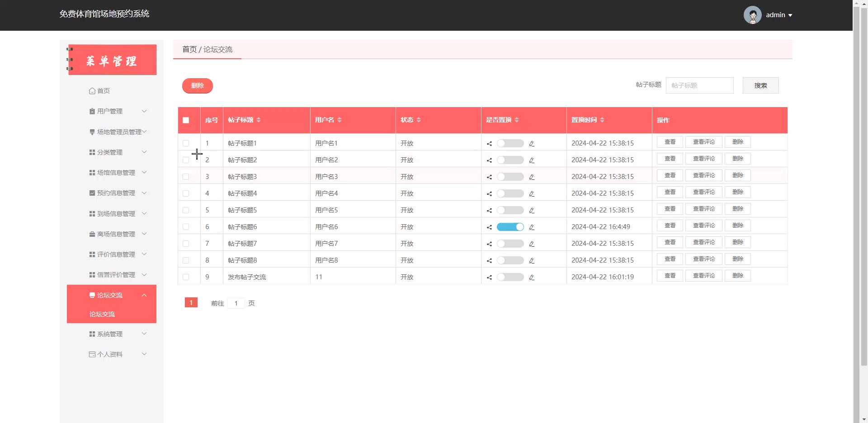Open the admin account dropdown
868x423 pixels.
point(778,15)
